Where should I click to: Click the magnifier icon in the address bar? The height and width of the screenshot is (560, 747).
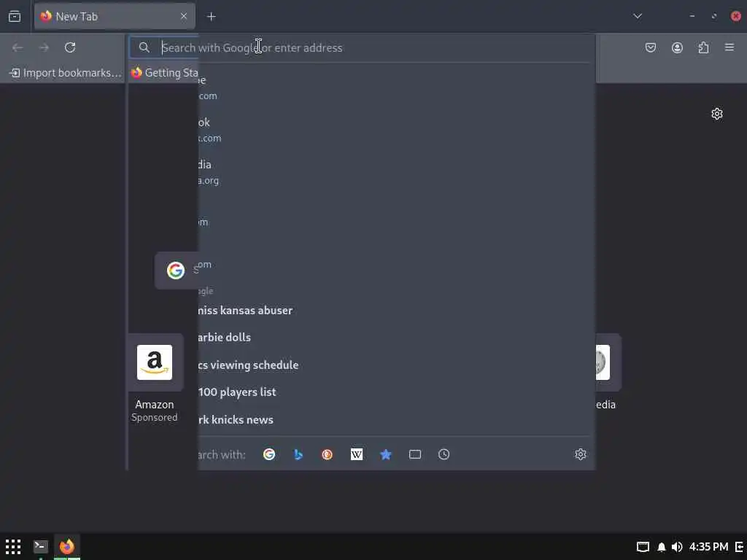(144, 47)
